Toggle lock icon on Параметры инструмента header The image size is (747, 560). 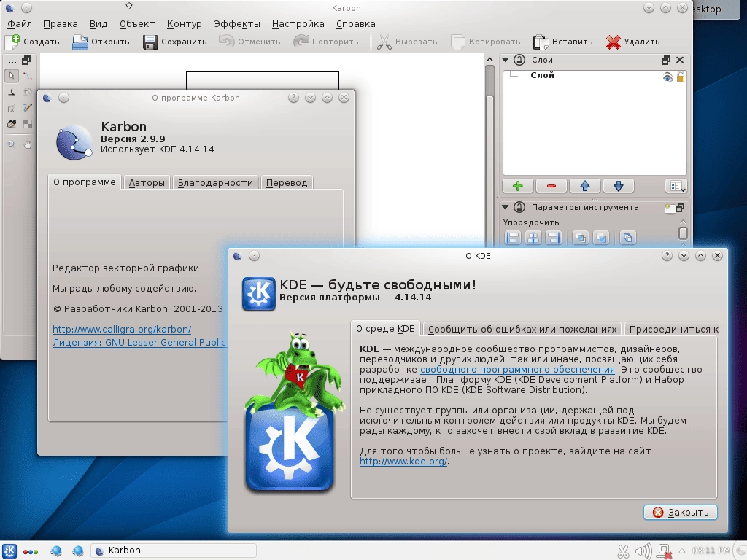(x=519, y=207)
